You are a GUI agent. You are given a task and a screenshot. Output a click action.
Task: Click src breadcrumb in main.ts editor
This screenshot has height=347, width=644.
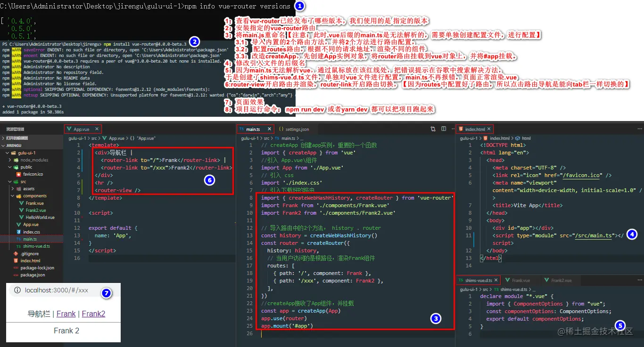[266, 138]
